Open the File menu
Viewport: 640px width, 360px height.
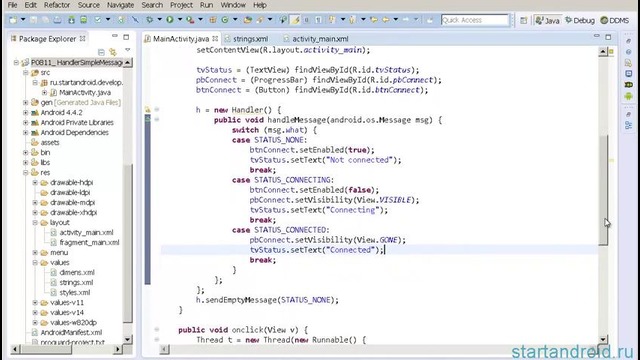coord(12,5)
